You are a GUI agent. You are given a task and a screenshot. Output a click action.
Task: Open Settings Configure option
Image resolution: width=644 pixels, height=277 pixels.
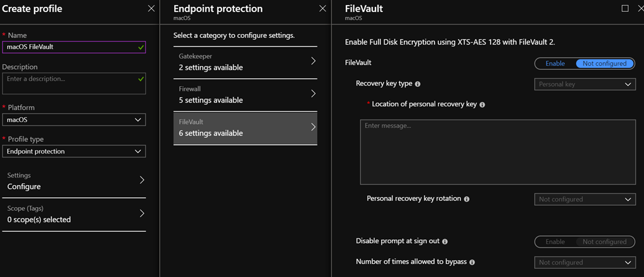[x=74, y=181]
